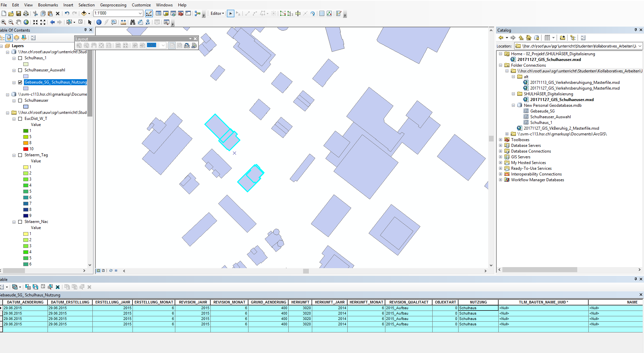Screen dimensions: 644x353
Task: Open 20171127_GIS_VkBeruhig_2_Masterfile.mxd in Catalog
Action: point(561,128)
